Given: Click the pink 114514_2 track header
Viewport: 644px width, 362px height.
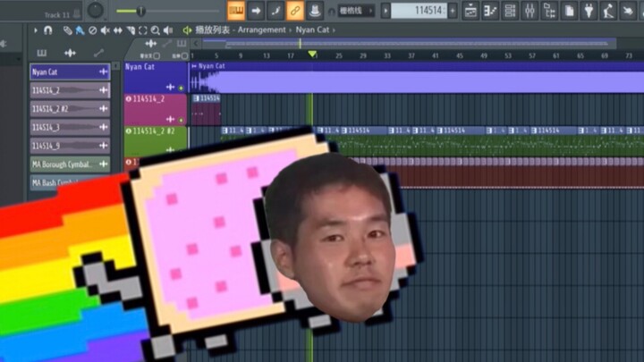Looking at the screenshot, I should 156,110.
